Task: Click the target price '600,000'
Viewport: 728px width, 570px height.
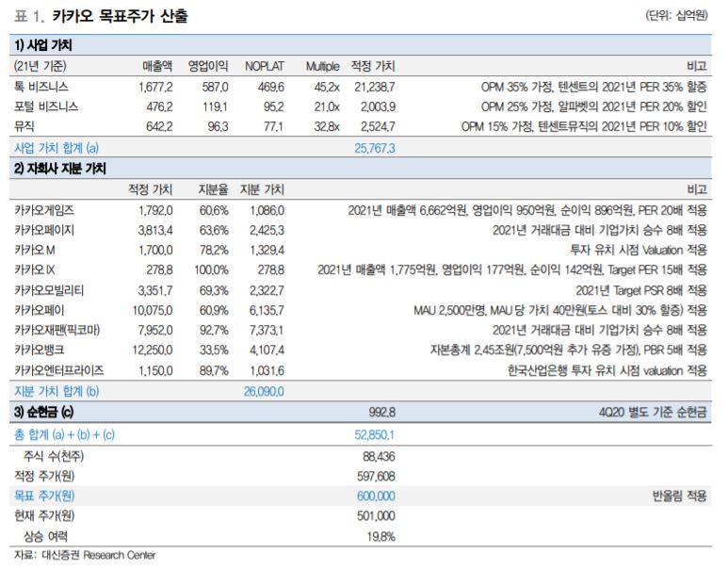Action: tap(376, 497)
